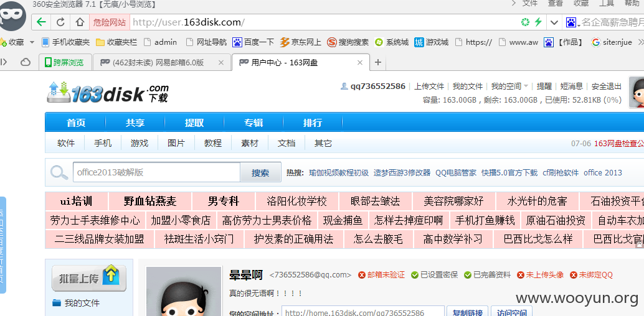Screen dimensions: 644x316
Task: Open 搜狗搜索 bookmark
Action: tap(348, 42)
